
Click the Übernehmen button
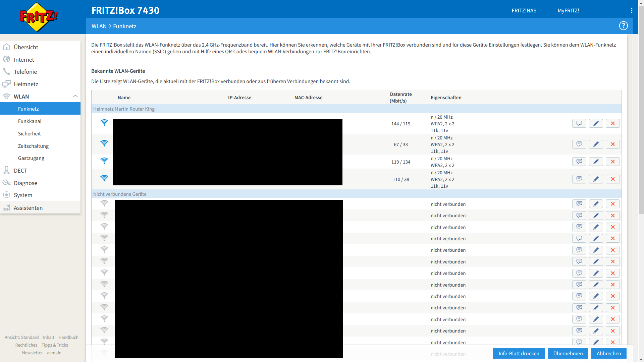coord(568,353)
